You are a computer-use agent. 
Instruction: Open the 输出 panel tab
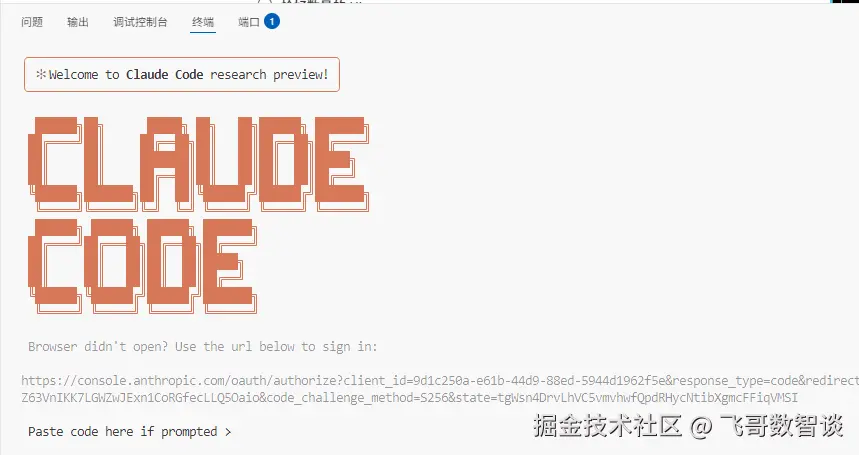click(x=78, y=22)
